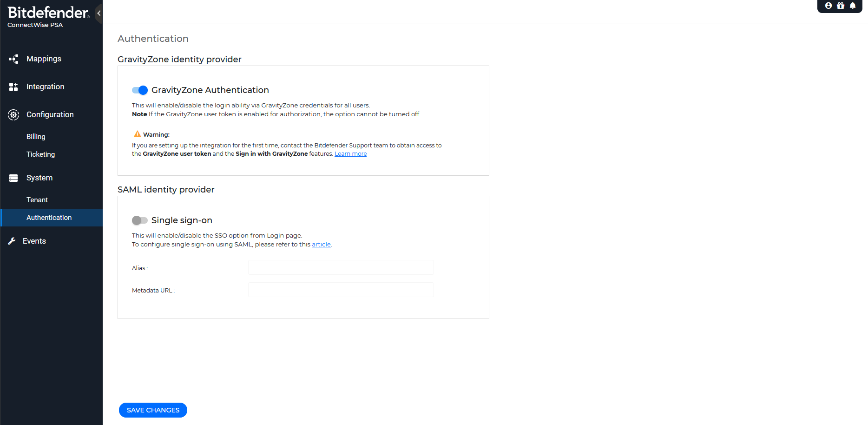Image resolution: width=868 pixels, height=425 pixels.
Task: Select the Authentication menu item
Action: [52, 218]
